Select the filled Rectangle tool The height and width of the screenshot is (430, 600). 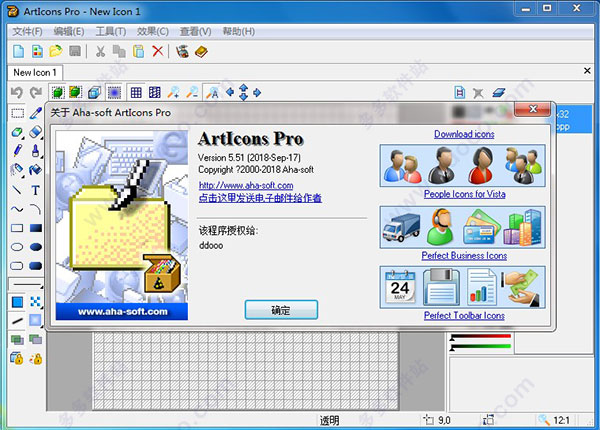(36, 228)
